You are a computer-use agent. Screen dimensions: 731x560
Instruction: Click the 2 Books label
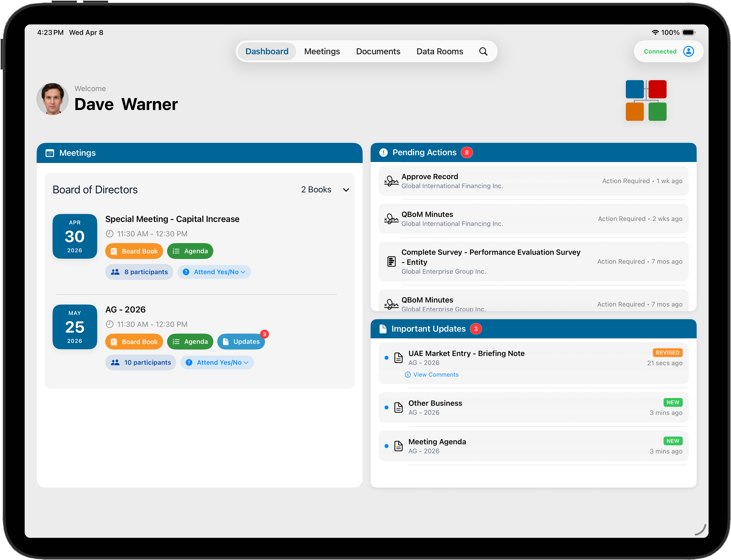coord(316,189)
